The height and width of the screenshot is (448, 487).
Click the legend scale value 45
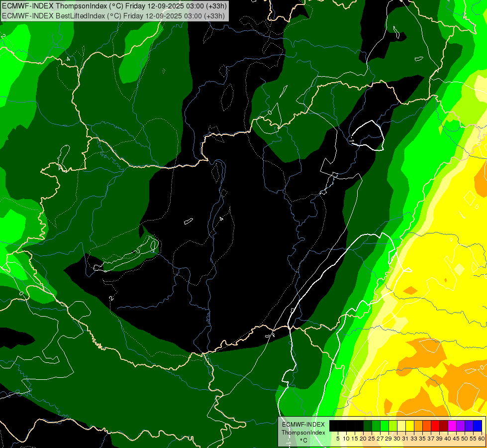[x=456, y=439]
